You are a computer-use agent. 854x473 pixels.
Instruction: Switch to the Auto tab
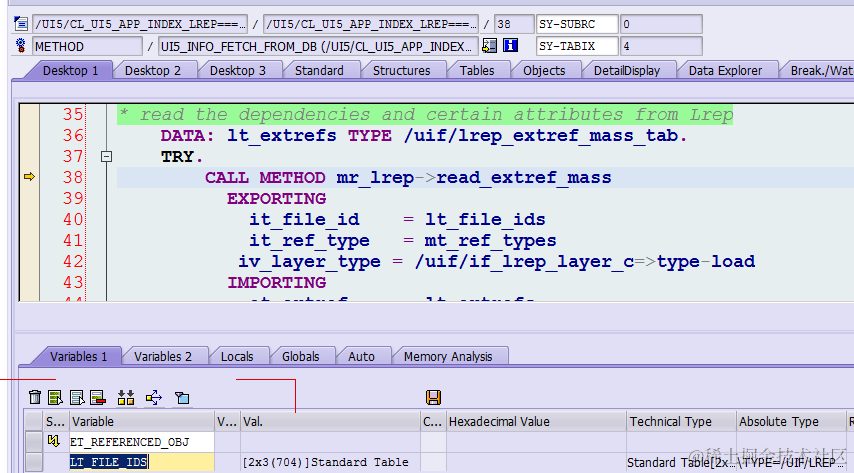pyautogui.click(x=361, y=356)
